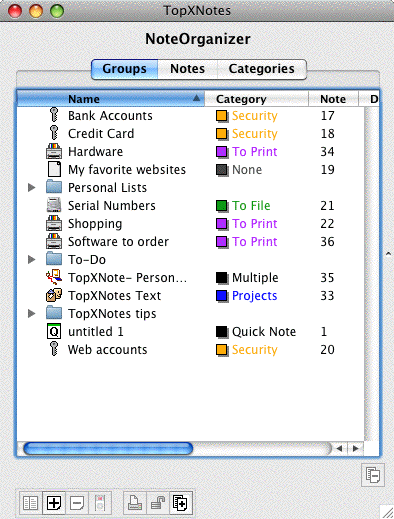The image size is (394, 519).
Task: Click the blue Projects color swatch
Action: [x=222, y=296]
